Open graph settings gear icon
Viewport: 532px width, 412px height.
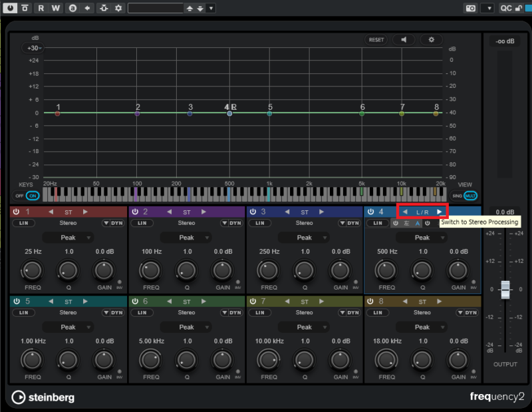tap(431, 40)
